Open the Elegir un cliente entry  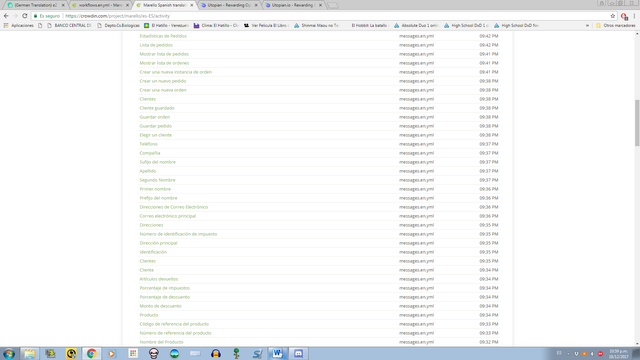point(156,135)
